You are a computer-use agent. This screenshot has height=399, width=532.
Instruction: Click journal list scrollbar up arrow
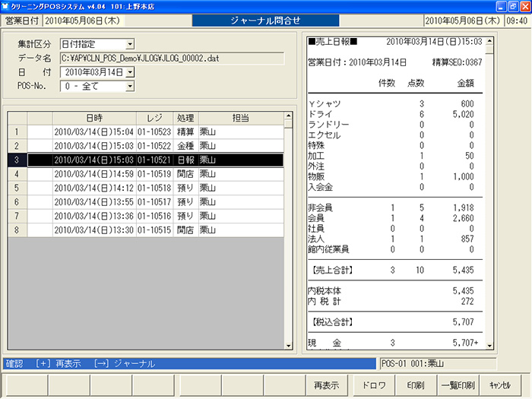tap(288, 116)
